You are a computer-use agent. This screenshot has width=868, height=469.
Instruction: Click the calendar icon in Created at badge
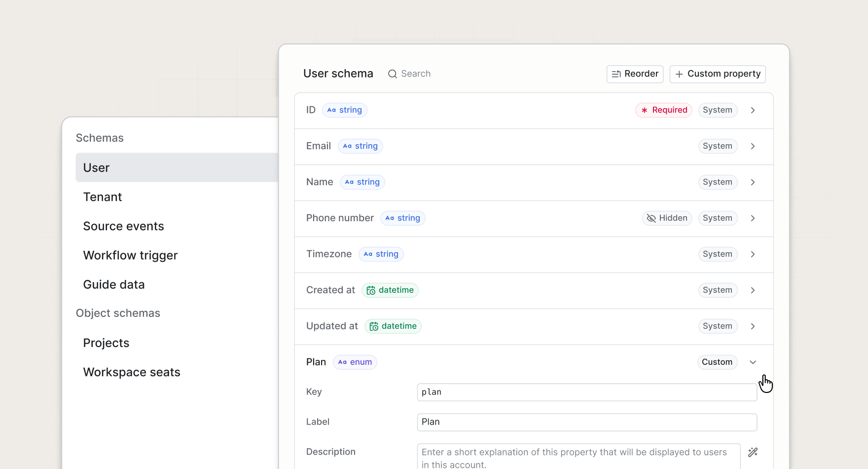coord(371,290)
